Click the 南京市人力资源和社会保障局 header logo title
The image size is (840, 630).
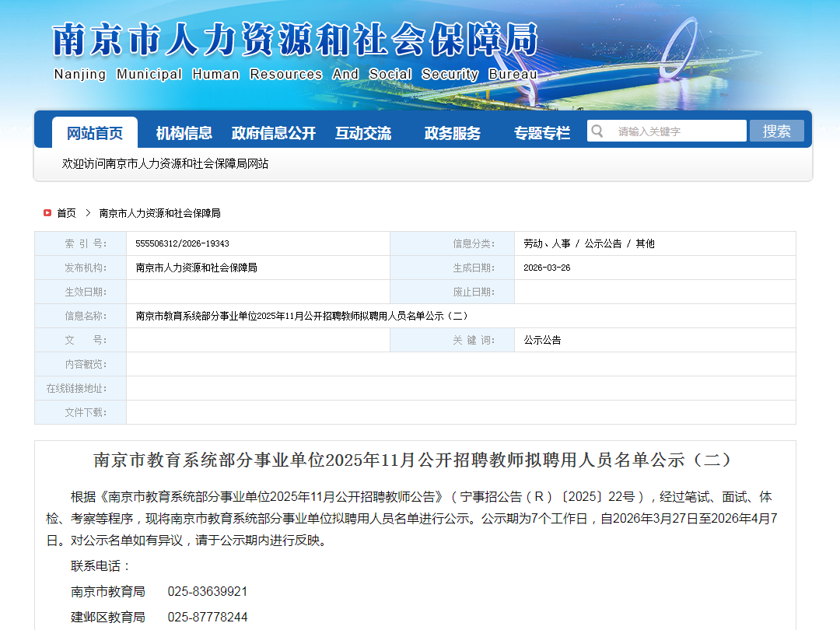[x=296, y=40]
